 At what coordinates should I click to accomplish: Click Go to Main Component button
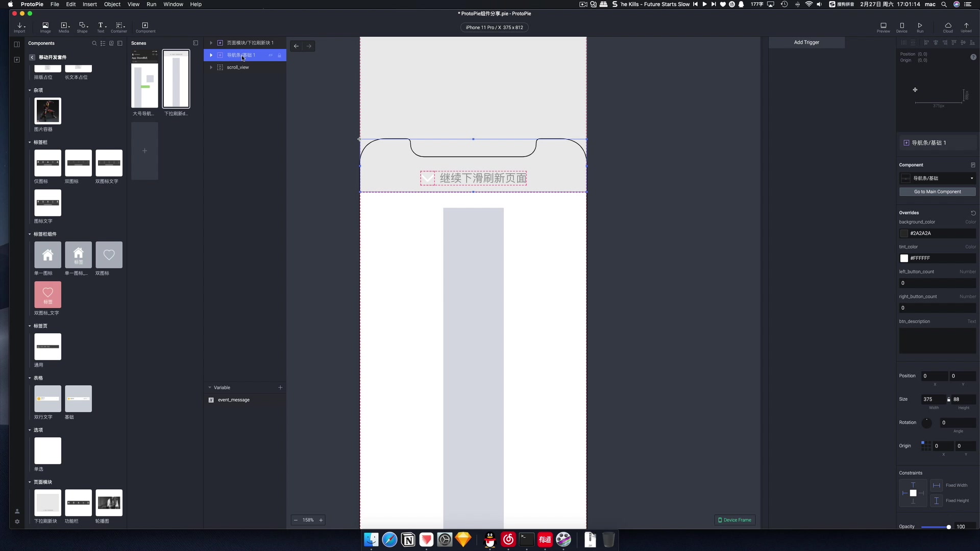coord(937,192)
